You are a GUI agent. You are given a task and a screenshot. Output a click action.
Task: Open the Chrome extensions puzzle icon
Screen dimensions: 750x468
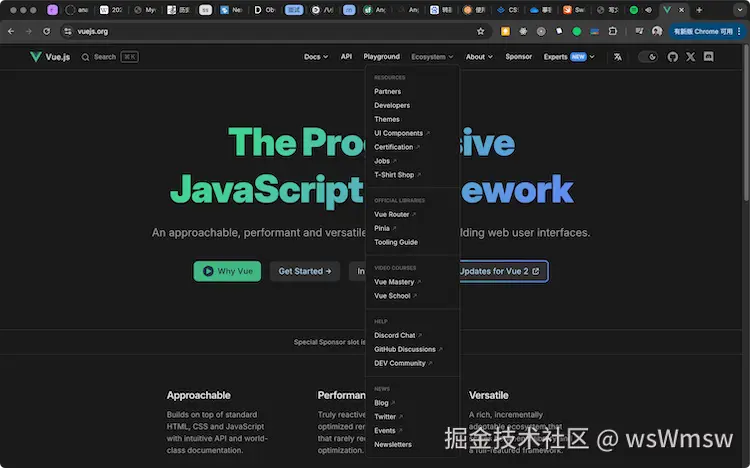coord(613,31)
